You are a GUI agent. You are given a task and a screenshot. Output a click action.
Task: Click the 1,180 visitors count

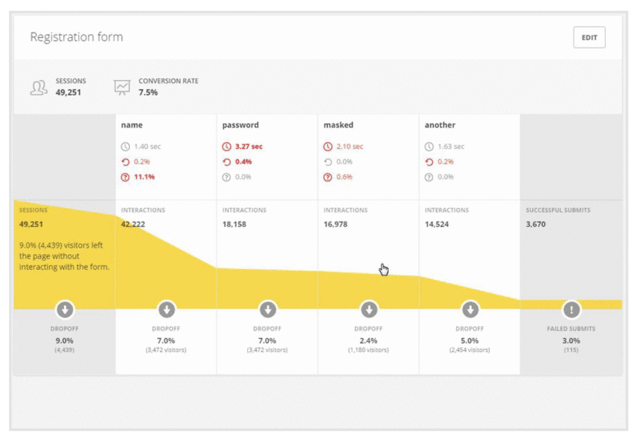click(368, 350)
